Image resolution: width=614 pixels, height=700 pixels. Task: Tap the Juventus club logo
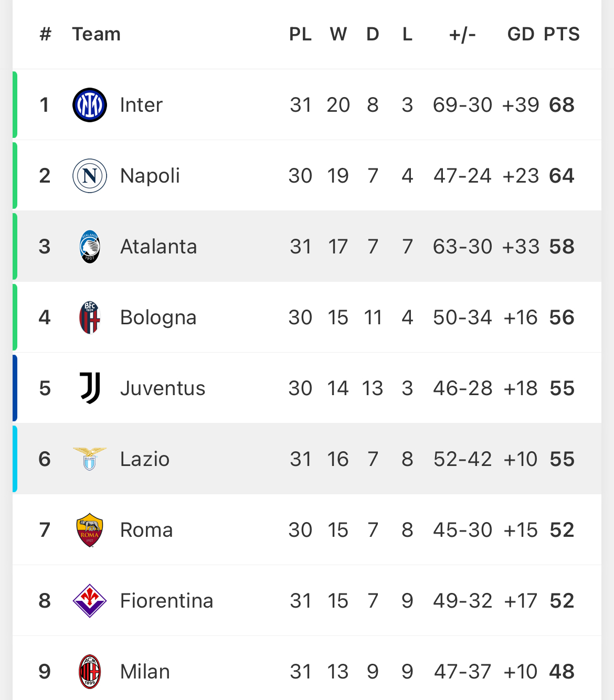(x=90, y=388)
